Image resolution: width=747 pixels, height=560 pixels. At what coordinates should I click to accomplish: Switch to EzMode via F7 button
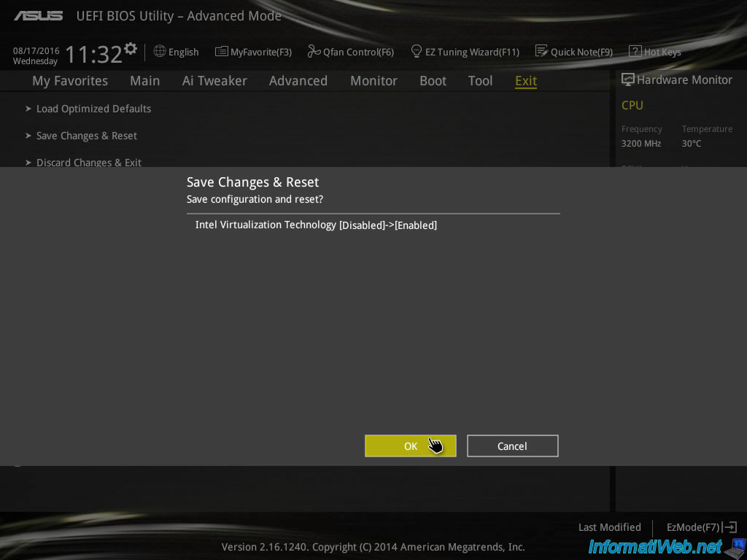coord(700,527)
